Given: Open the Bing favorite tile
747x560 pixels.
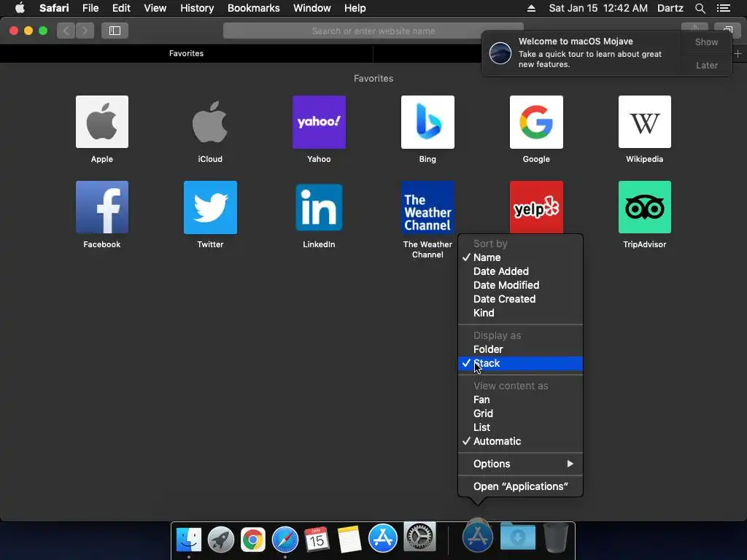Looking at the screenshot, I should point(427,122).
